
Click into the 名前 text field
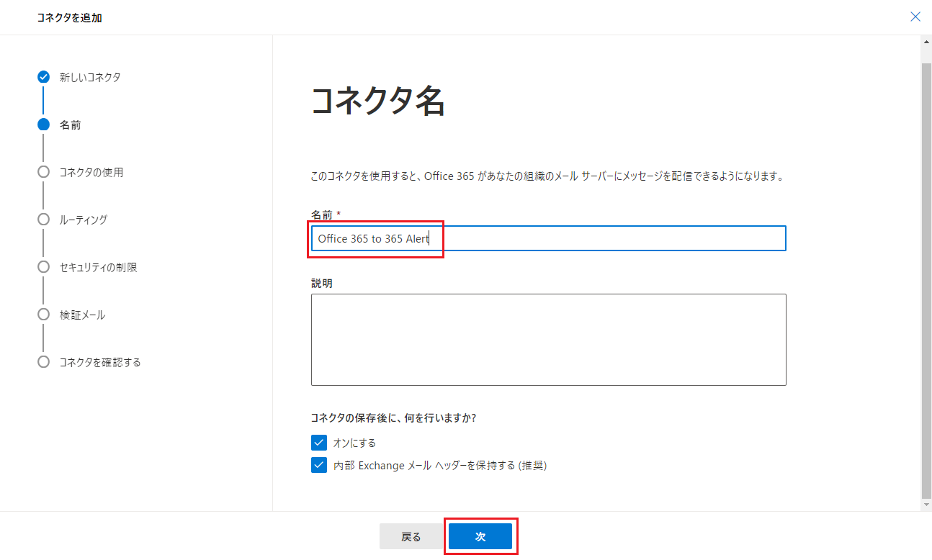tap(547, 239)
